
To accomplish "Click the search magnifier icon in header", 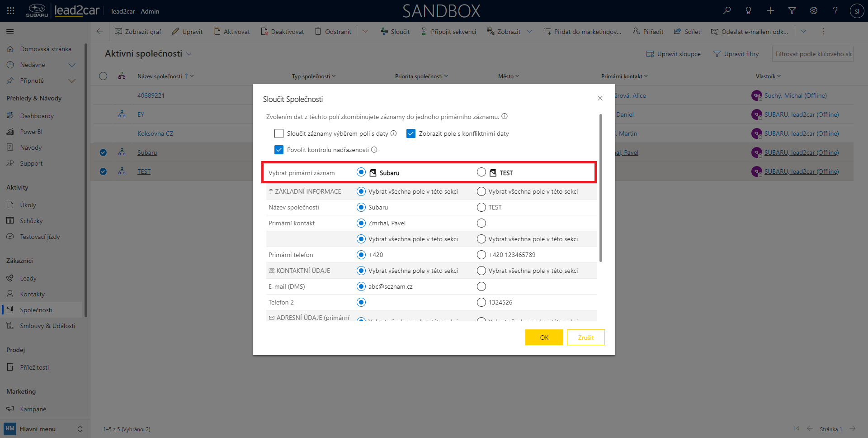I will click(727, 11).
